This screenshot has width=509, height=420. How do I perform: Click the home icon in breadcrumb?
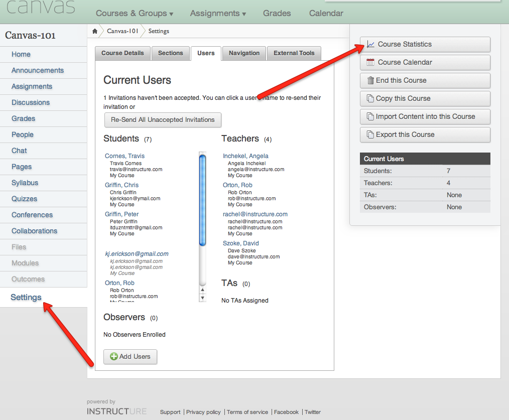(x=95, y=31)
